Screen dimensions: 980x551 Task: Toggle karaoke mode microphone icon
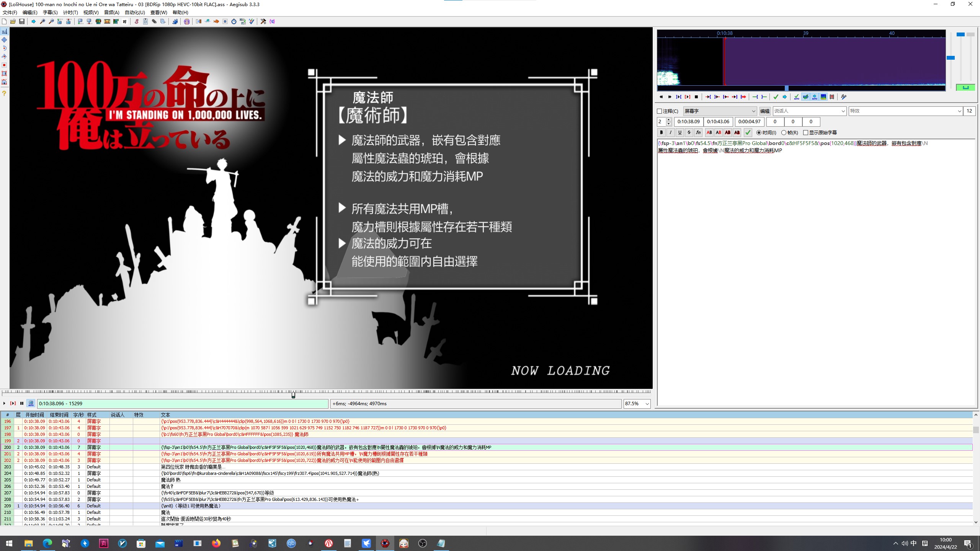[x=844, y=97]
